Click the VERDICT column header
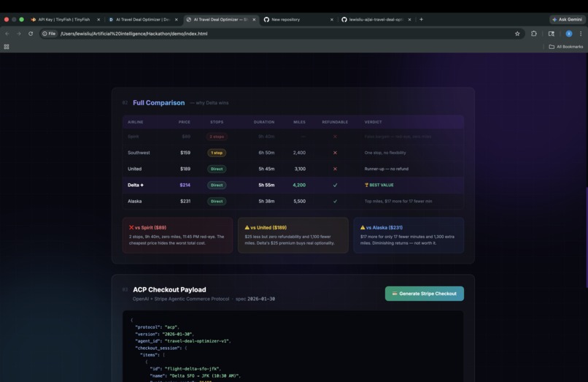The width and height of the screenshot is (588, 382). (373, 122)
